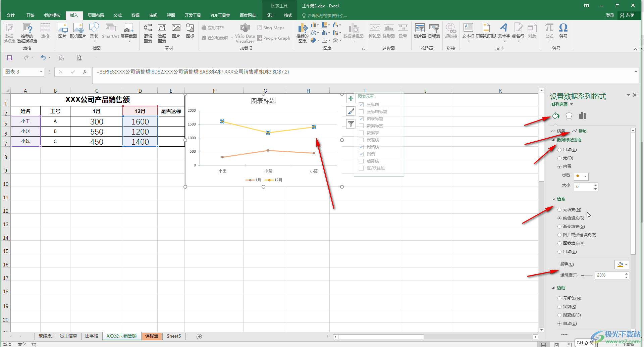Open the task pane options arrow
Image resolution: width=644 pixels, height=347 pixels.
(x=628, y=95)
